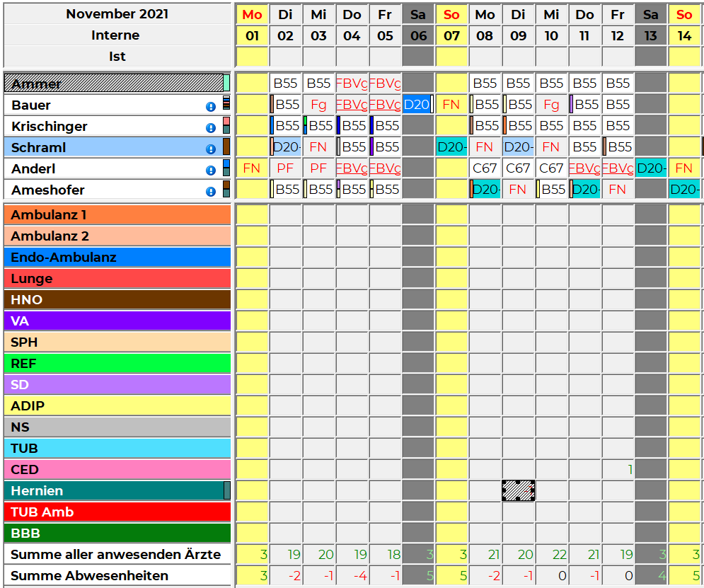704x588 pixels.
Task: Open Anderl's C67 shift on Tuesday 09
Action: [518, 168]
